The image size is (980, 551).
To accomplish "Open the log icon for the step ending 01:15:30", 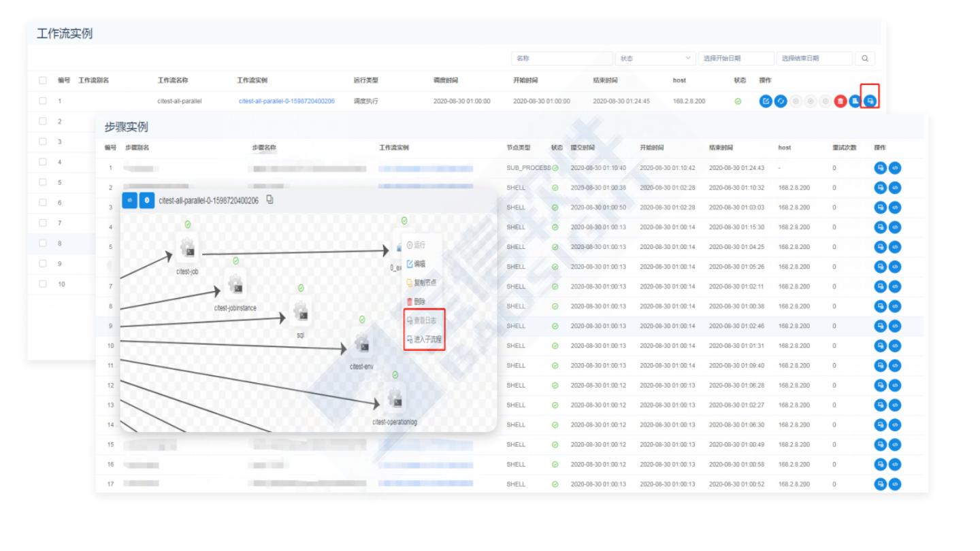I will coord(881,227).
